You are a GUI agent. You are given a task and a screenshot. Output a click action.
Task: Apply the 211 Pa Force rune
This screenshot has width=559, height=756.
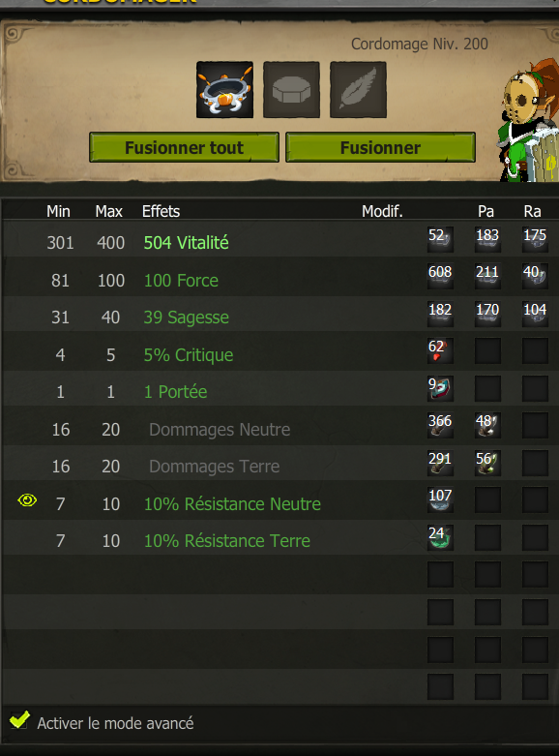point(487,276)
